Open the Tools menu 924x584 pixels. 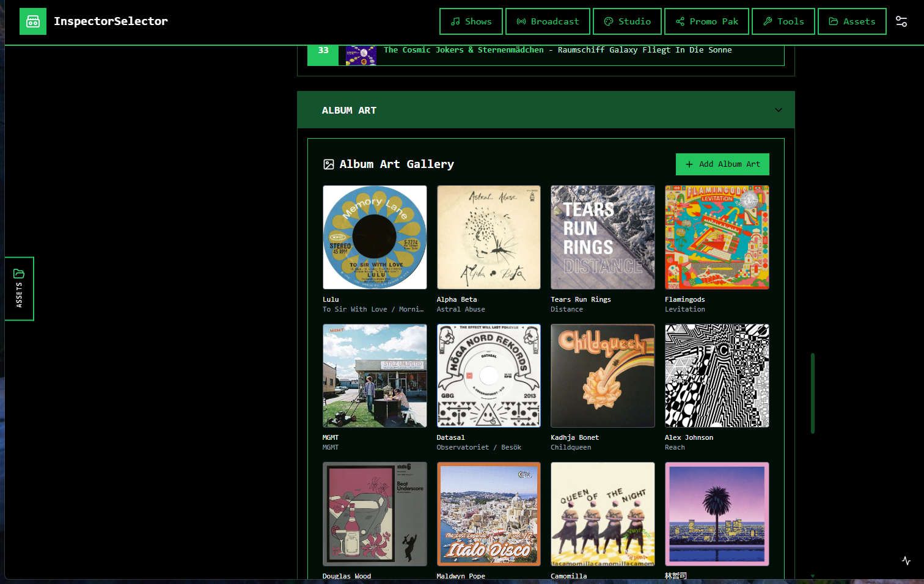pos(783,21)
